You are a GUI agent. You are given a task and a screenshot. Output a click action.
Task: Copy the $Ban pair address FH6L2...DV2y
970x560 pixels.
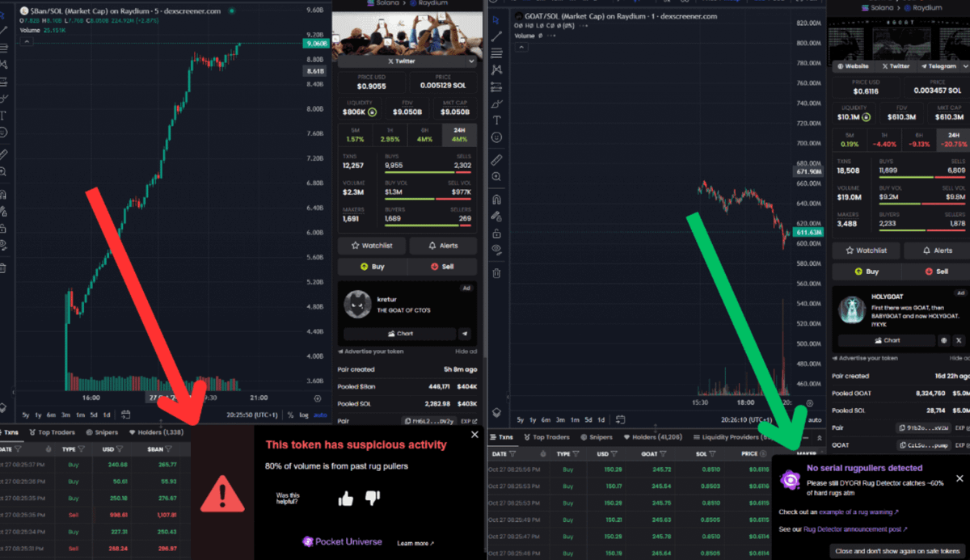(429, 421)
